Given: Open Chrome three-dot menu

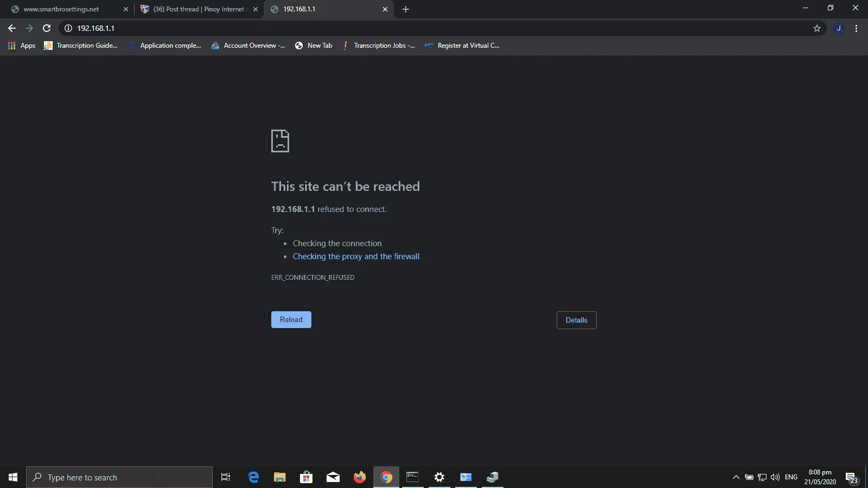Looking at the screenshot, I should pos(857,28).
